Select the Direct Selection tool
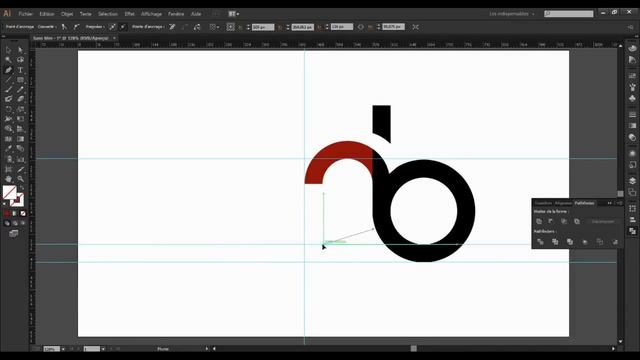Image resolution: width=640 pixels, height=360 pixels. tap(20, 50)
